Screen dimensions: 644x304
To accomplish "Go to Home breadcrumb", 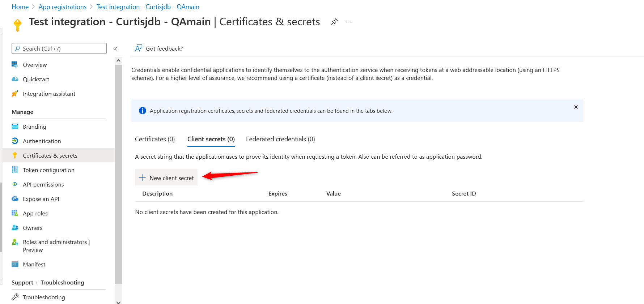I will click(20, 7).
